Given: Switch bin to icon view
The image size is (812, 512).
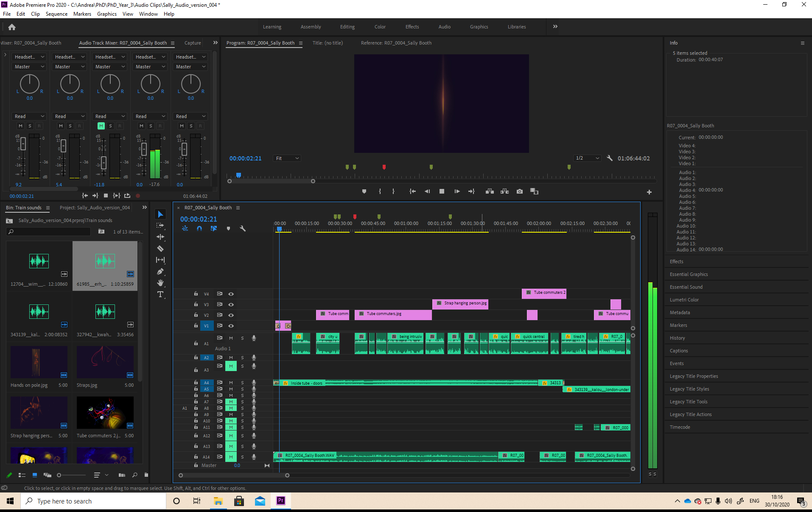Looking at the screenshot, I should 35,475.
